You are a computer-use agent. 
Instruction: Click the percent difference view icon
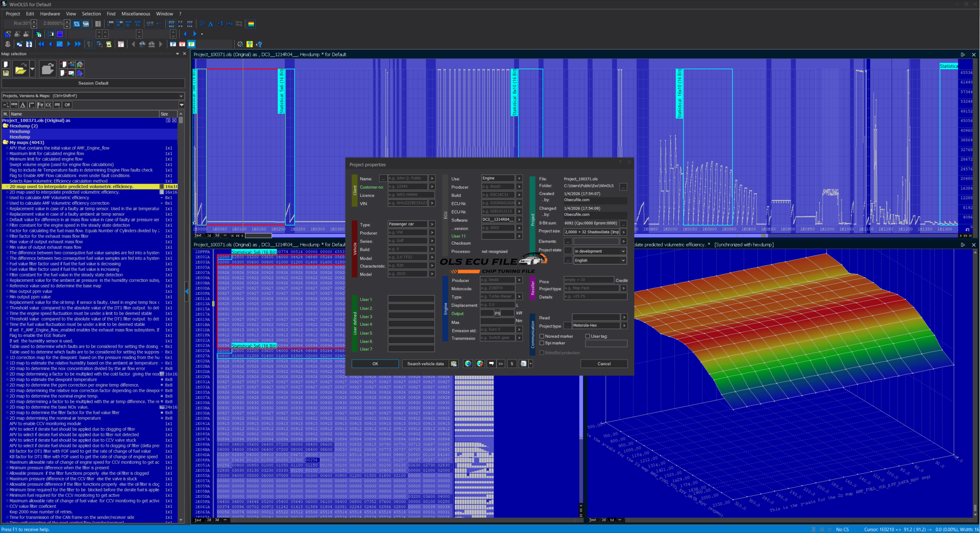202,24
